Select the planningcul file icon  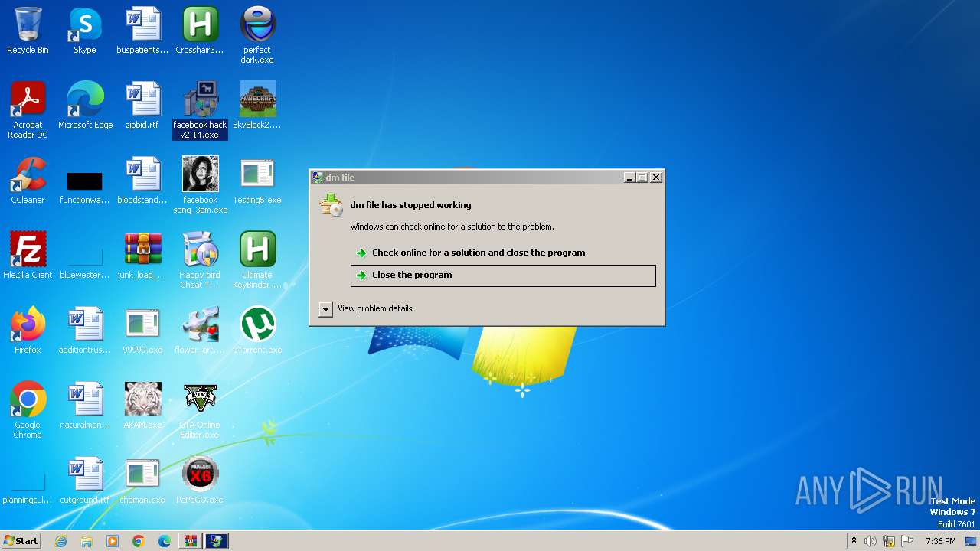pos(28,487)
